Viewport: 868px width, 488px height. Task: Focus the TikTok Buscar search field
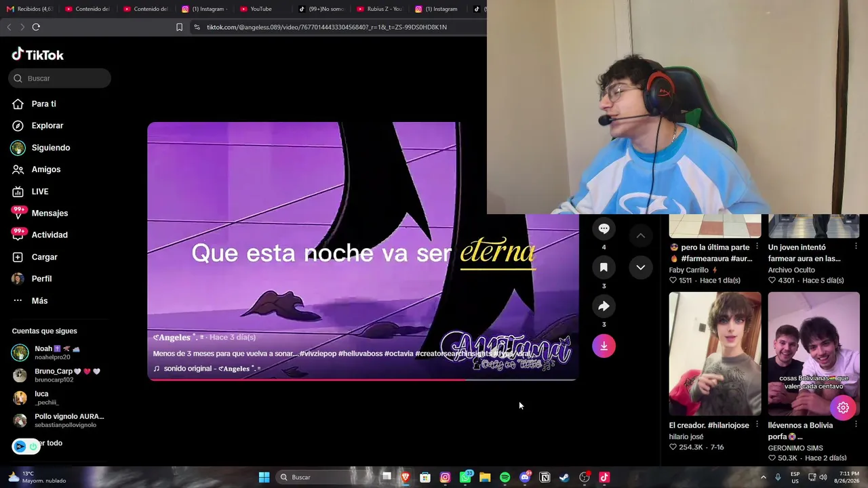tap(60, 79)
